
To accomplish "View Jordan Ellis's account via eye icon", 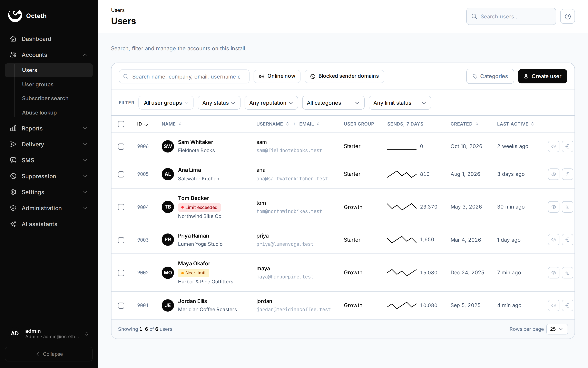I will 553,305.
